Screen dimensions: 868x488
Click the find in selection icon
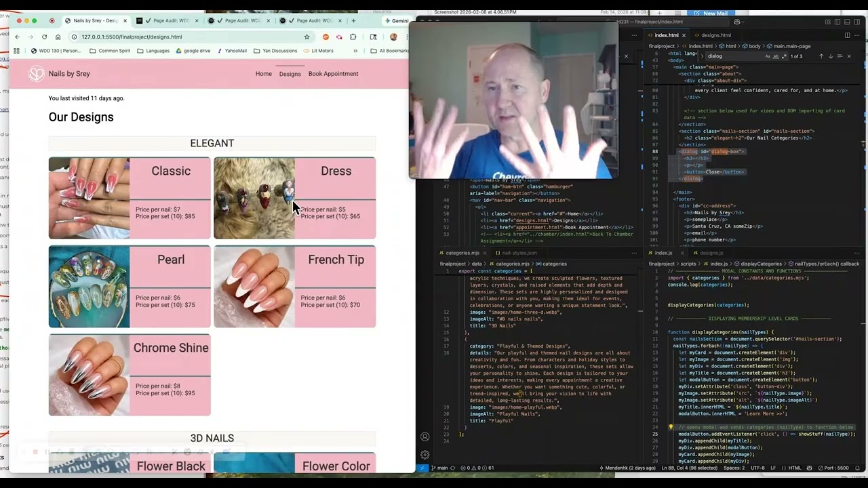(x=840, y=56)
